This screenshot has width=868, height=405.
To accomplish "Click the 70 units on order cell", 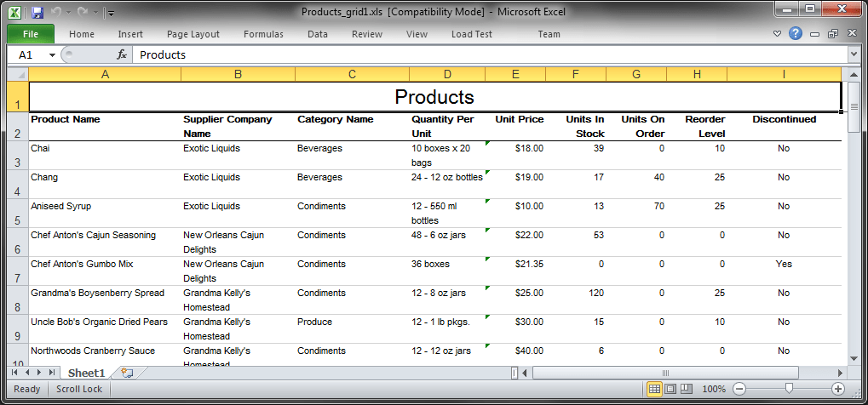I will (x=636, y=213).
